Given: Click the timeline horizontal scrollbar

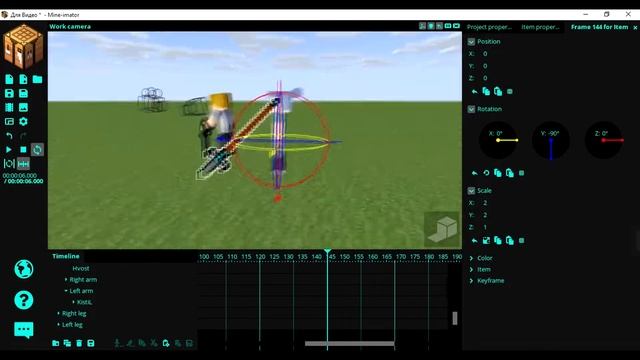Looking at the screenshot, I should click(x=350, y=344).
